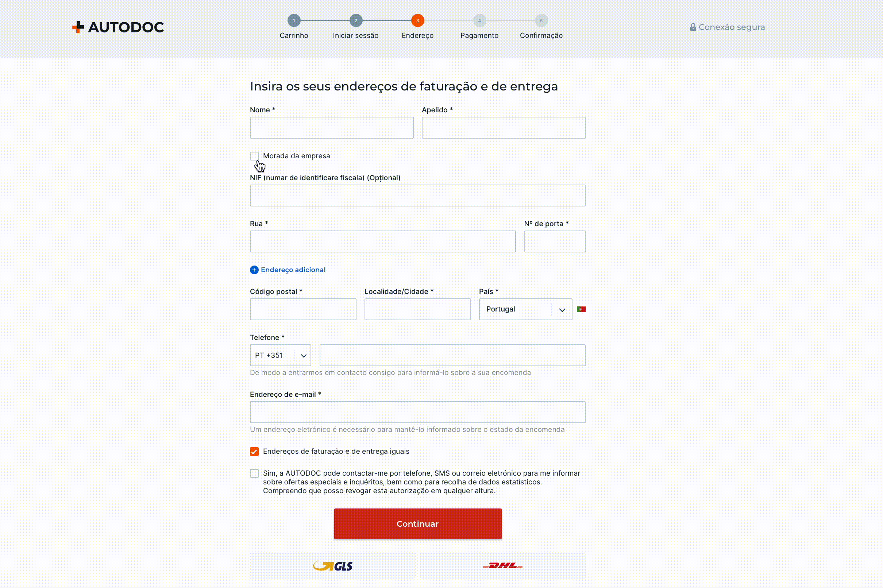The height and width of the screenshot is (588, 883).
Task: Click the GLS carrier logo
Action: (x=333, y=565)
